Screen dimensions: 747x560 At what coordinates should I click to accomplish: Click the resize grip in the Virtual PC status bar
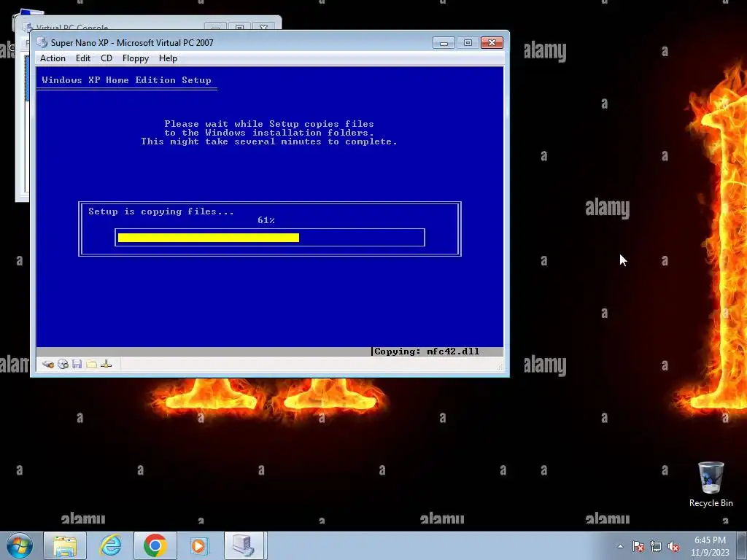(499, 366)
